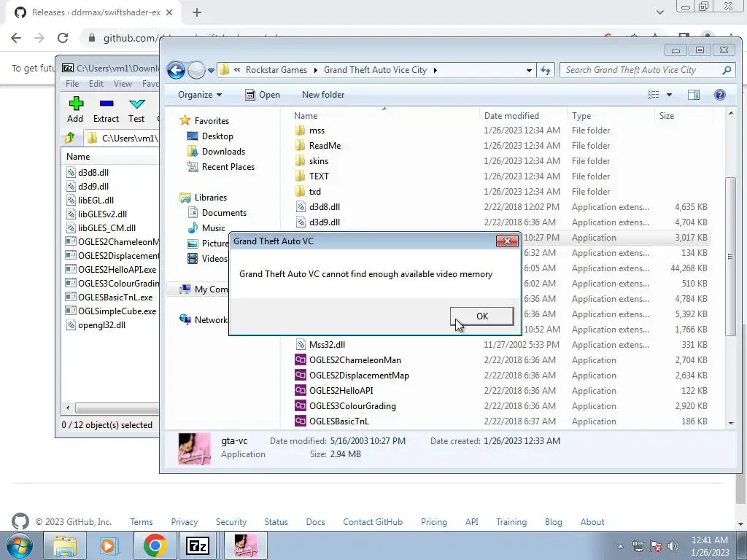Close the Grand Theft Auto VC error dialog

pos(507,241)
